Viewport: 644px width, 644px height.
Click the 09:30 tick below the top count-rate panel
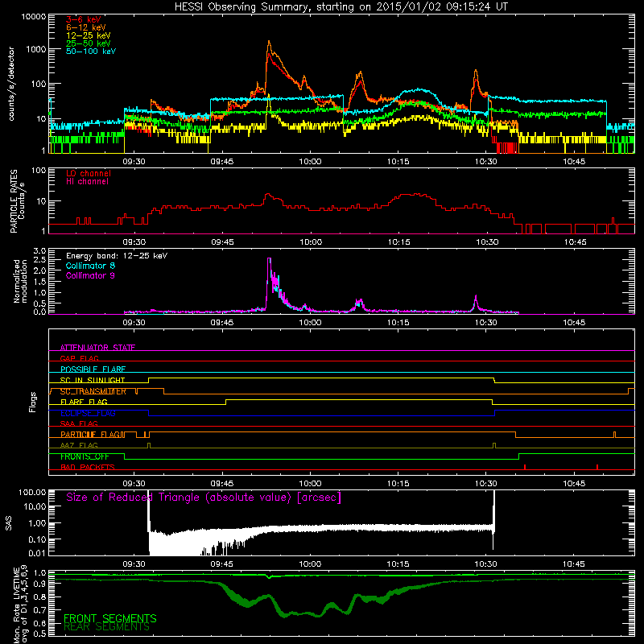tap(134, 162)
